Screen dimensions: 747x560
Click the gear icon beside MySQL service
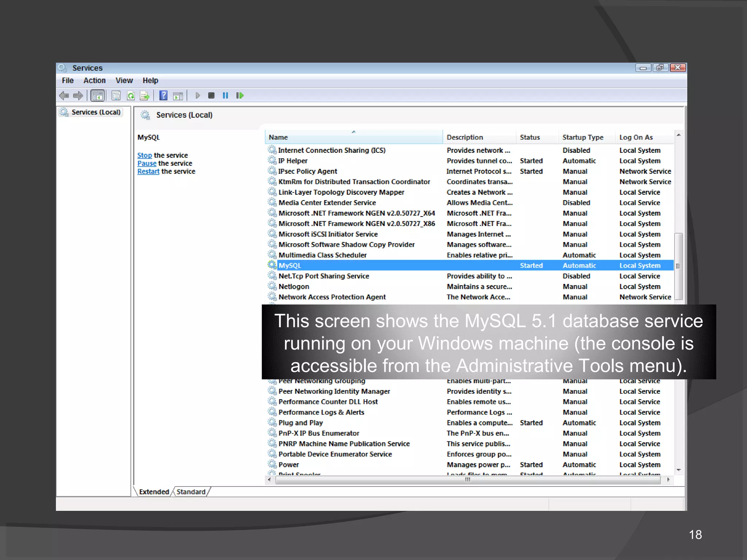point(272,265)
